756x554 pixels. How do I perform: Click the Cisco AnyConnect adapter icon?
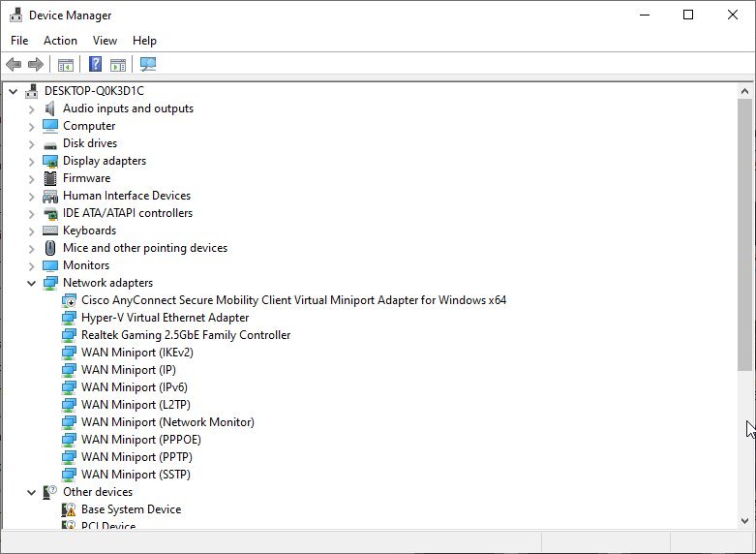click(69, 300)
